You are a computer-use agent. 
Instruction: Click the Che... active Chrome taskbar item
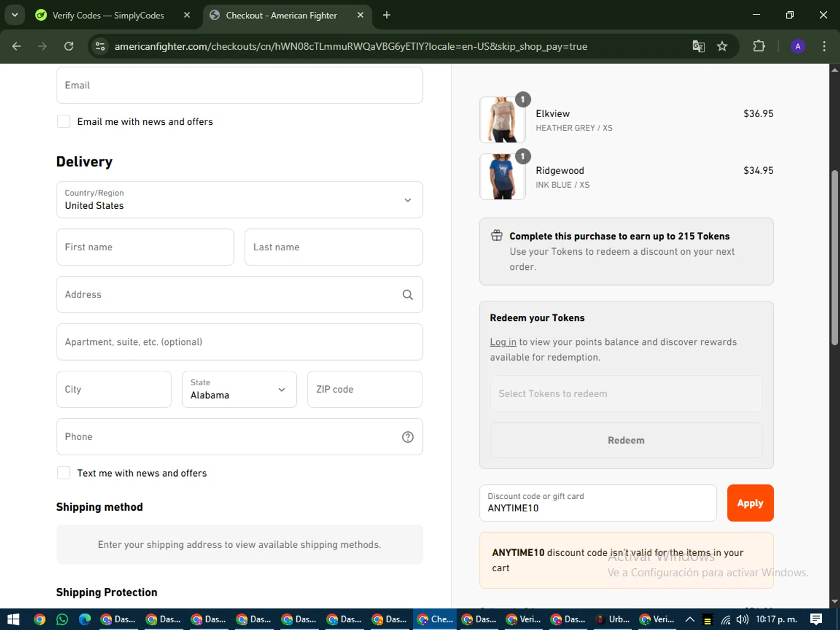[x=435, y=619]
